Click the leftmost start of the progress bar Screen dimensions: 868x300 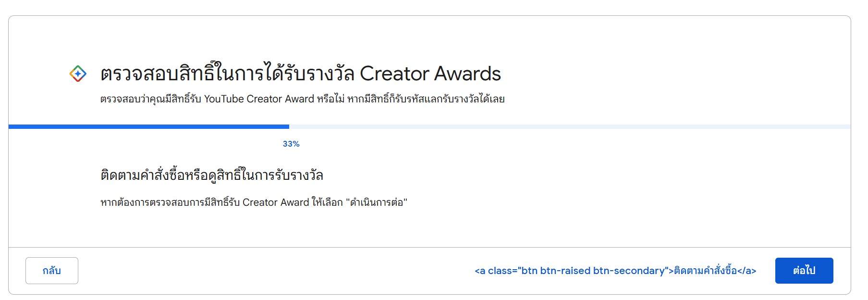pyautogui.click(x=12, y=127)
